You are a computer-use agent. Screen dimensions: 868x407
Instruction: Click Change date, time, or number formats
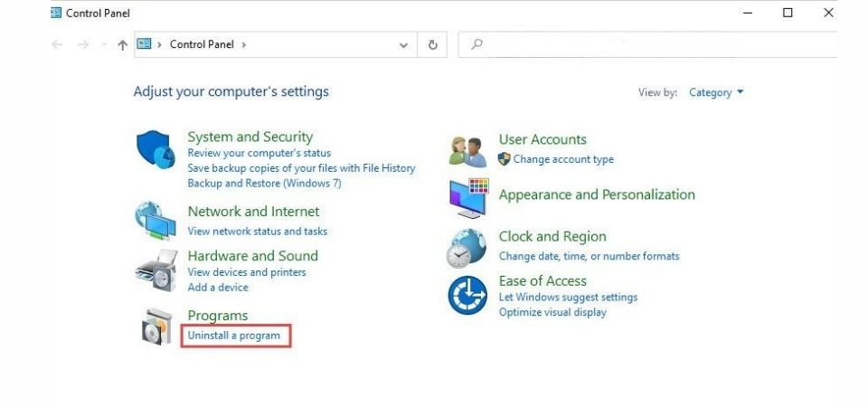[x=589, y=256]
